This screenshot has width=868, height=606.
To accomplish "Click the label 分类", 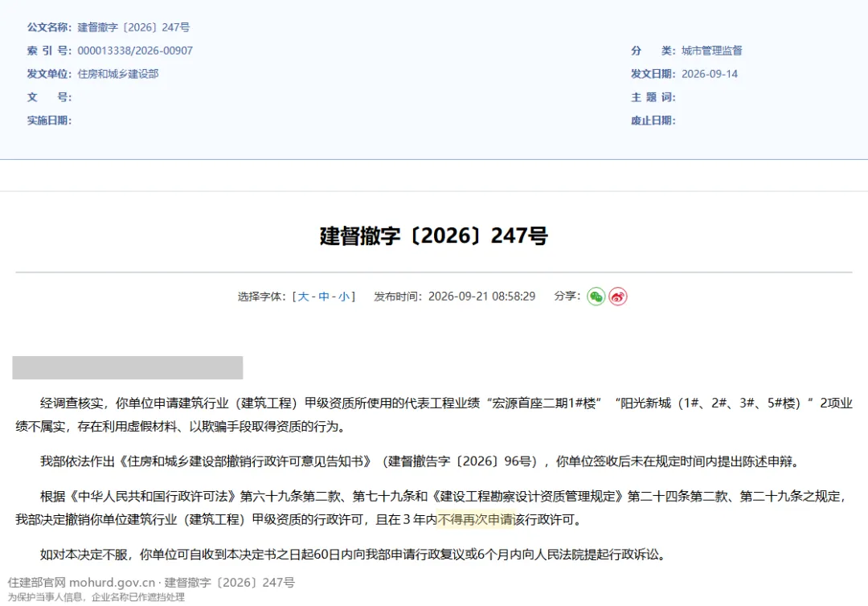I will click(653, 51).
